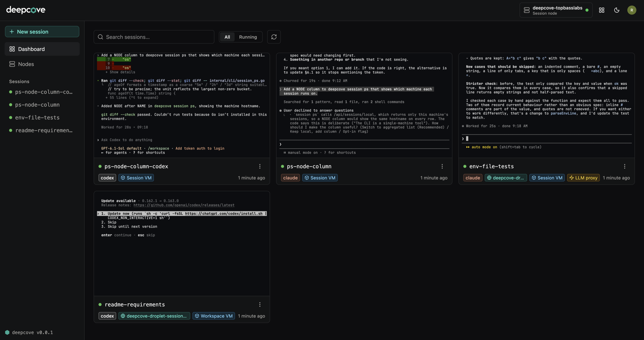
Task: Open the grid apps icon in header
Action: coord(602,10)
